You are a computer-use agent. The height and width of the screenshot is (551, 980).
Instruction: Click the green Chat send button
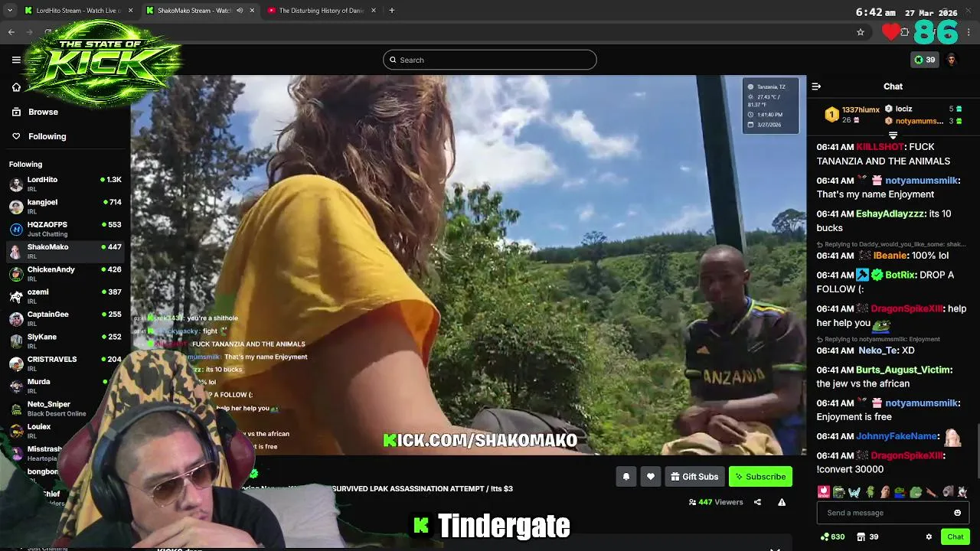coord(955,537)
